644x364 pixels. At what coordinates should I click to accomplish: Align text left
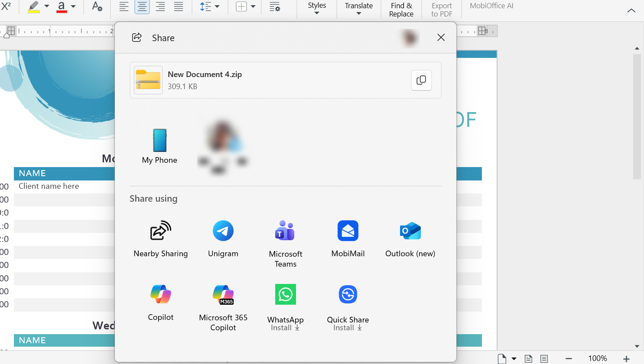tap(124, 6)
